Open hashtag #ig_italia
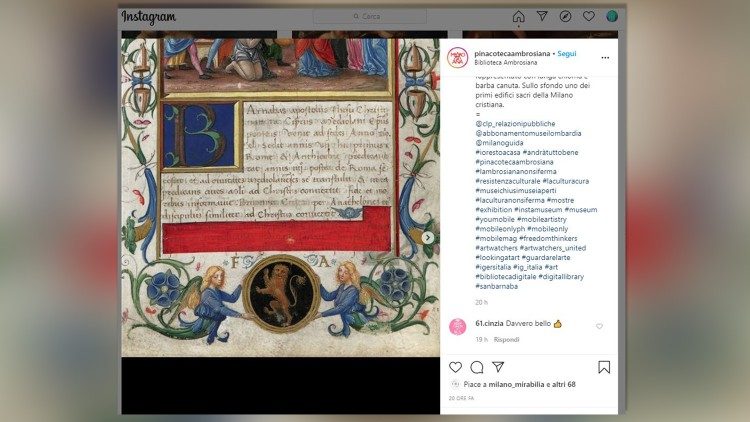Screen dimensions: 750x422 coord(528,267)
